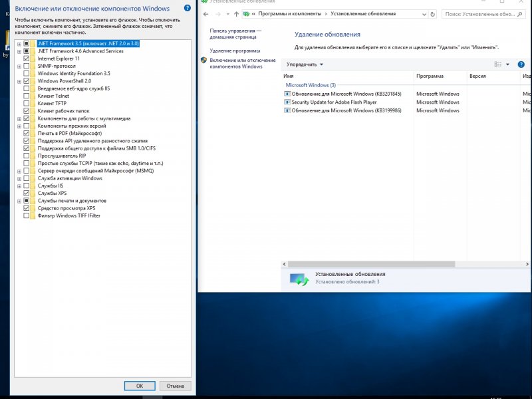
Task: Disable SMB 1.0/CIFS file sharing support checkbox
Action: (x=26, y=148)
